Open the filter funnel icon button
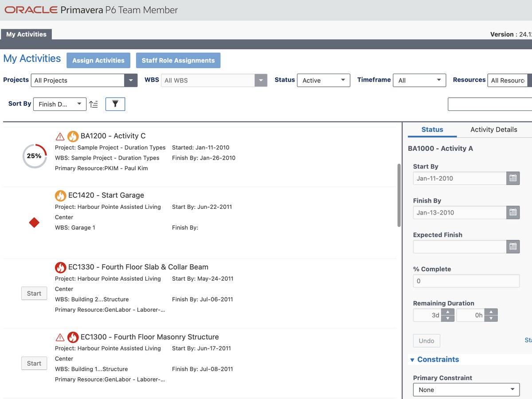This screenshot has height=399, width=532. point(115,104)
